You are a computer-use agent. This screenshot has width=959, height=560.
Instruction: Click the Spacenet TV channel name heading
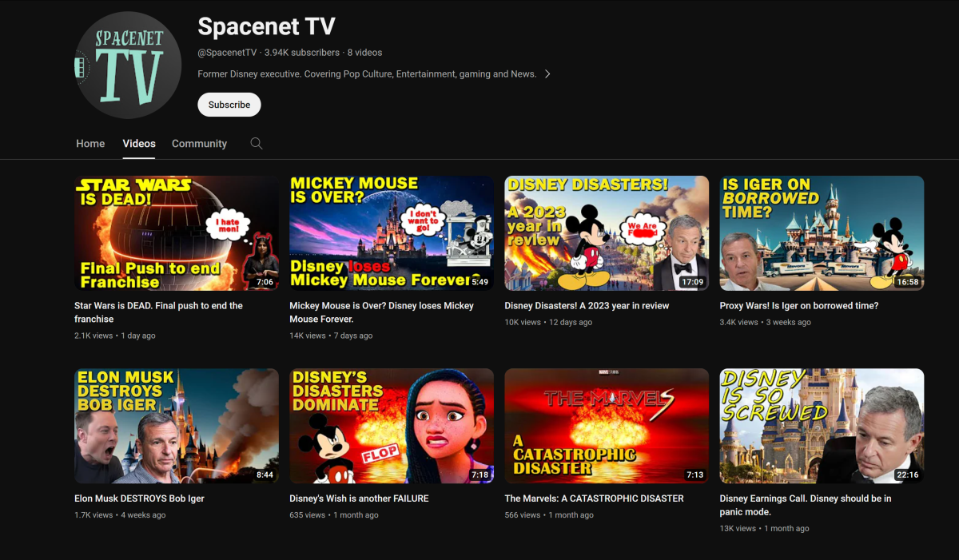point(266,26)
